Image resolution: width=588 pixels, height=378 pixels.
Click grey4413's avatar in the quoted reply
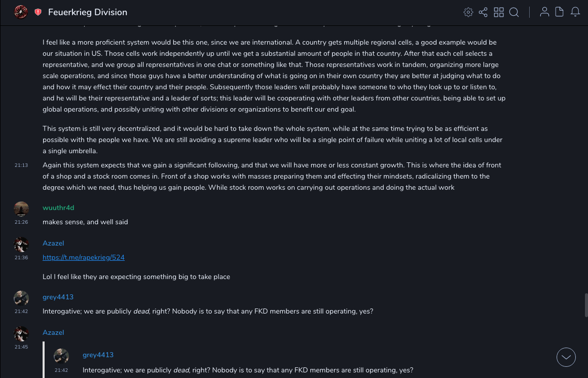pos(61,356)
